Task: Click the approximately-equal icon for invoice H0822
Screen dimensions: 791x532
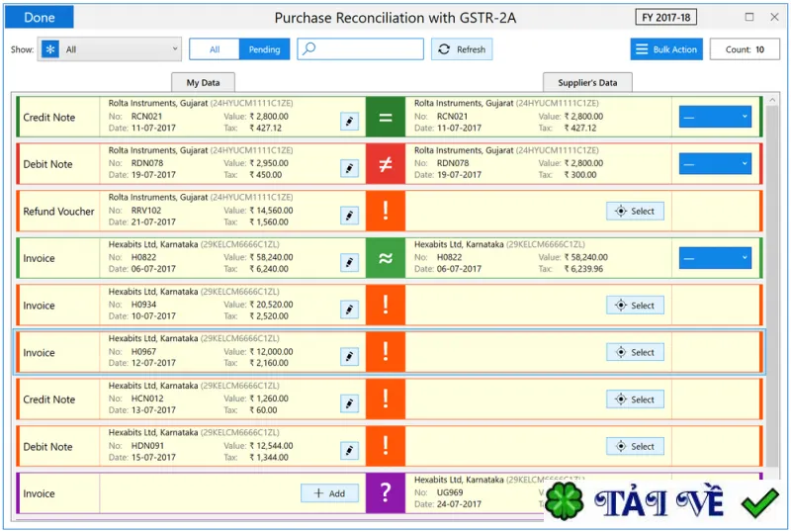Action: 386,258
